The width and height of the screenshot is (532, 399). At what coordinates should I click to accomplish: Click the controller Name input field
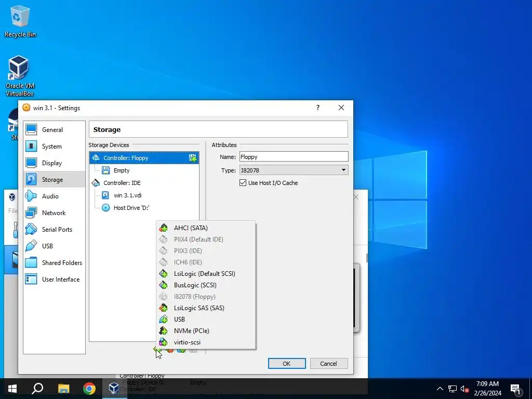[x=294, y=157]
